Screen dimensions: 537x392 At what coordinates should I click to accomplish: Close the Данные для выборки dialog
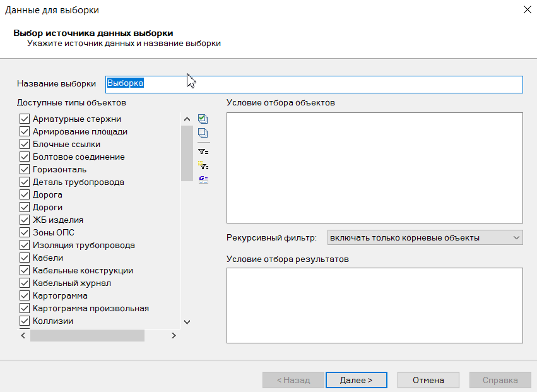527,10
